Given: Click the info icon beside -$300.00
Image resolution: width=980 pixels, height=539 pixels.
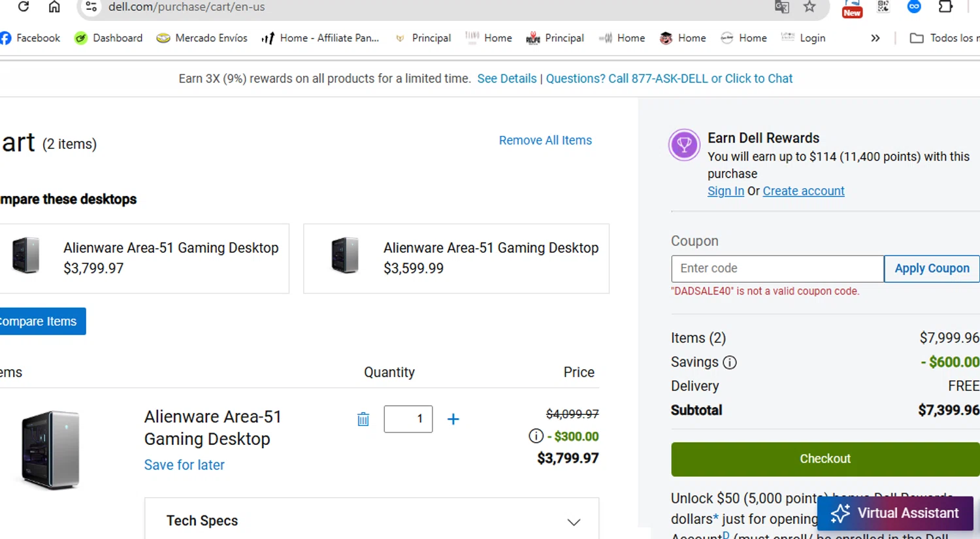Looking at the screenshot, I should pos(536,436).
